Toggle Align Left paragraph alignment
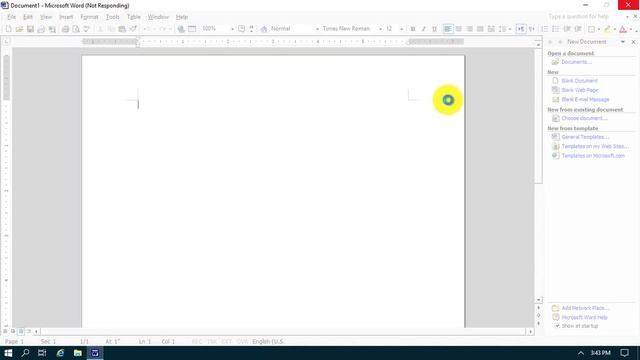640x360 pixels. click(448, 29)
